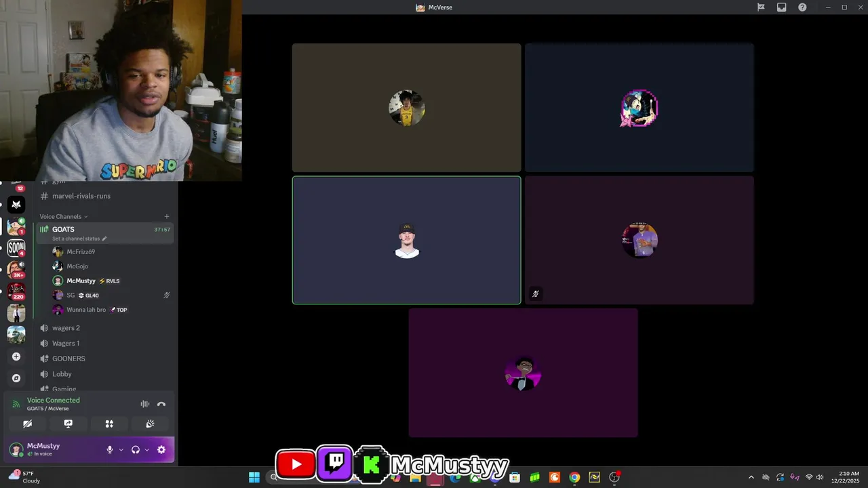Open User Settings gear icon

(161, 449)
